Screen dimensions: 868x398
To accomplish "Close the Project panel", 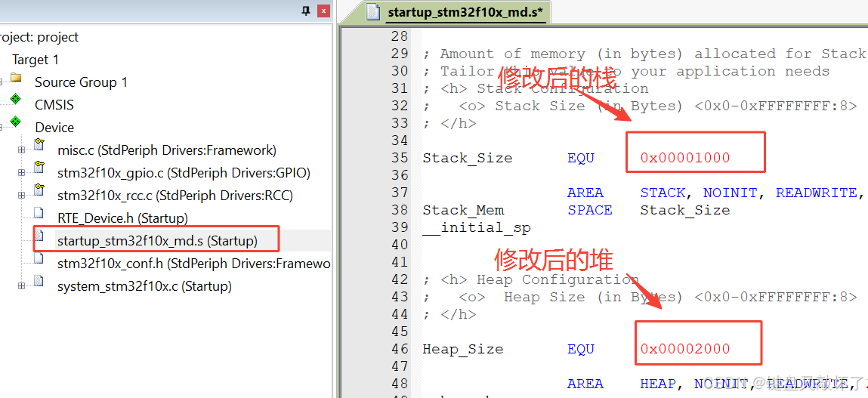I will pos(324,11).
